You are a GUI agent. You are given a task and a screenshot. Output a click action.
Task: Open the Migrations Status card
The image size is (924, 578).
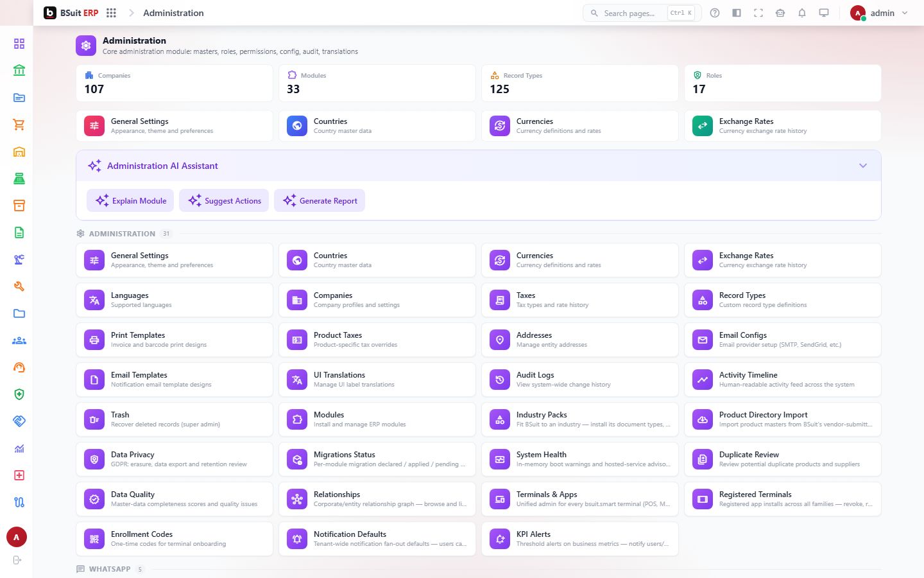tap(377, 459)
